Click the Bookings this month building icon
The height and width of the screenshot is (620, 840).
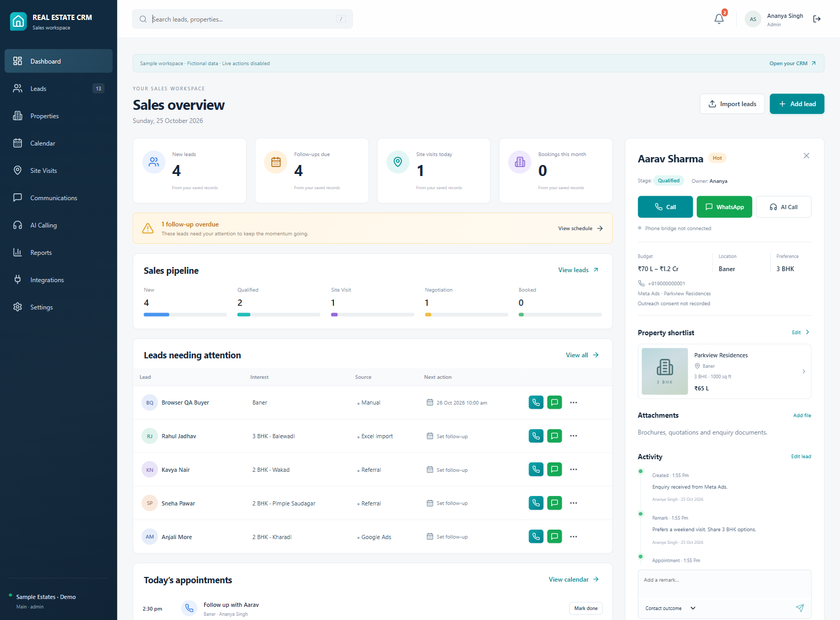click(x=520, y=162)
